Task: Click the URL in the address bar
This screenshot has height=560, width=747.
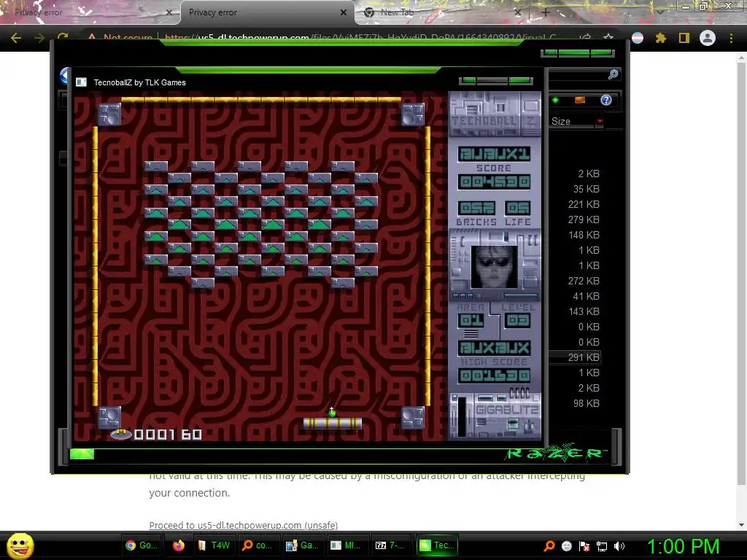Action: (360, 38)
